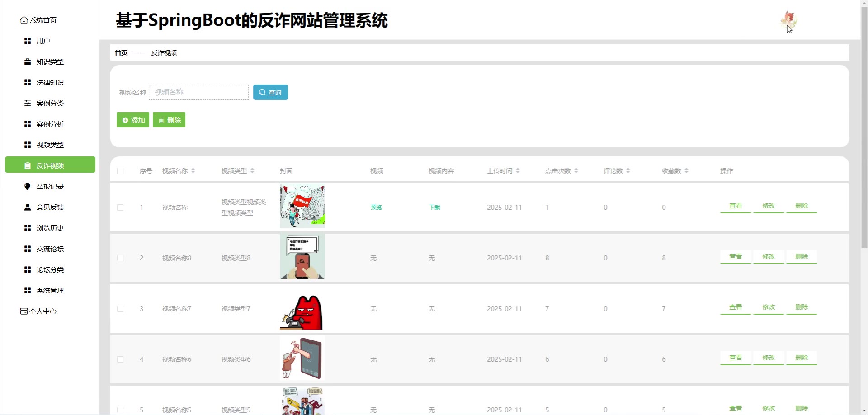Click 修改 for the 视频名称8 row
The image size is (868, 415).
coord(769,257)
